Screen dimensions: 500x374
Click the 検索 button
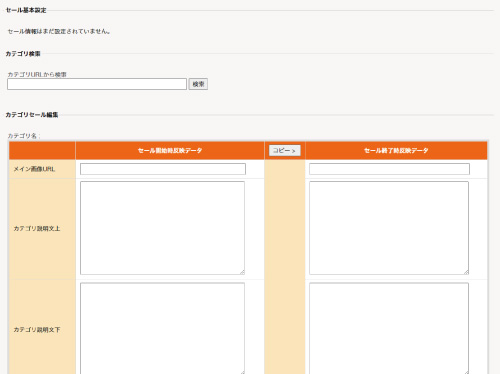pyautogui.click(x=198, y=84)
